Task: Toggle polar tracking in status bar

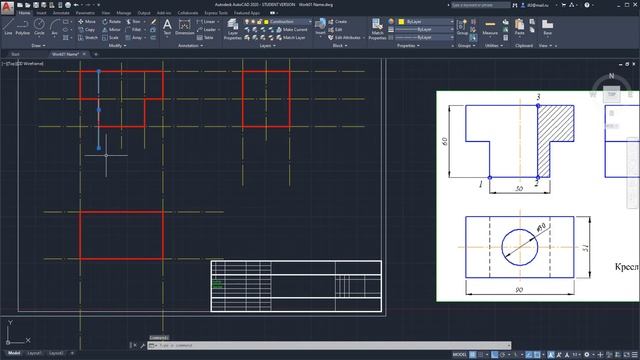Action: (x=503, y=355)
